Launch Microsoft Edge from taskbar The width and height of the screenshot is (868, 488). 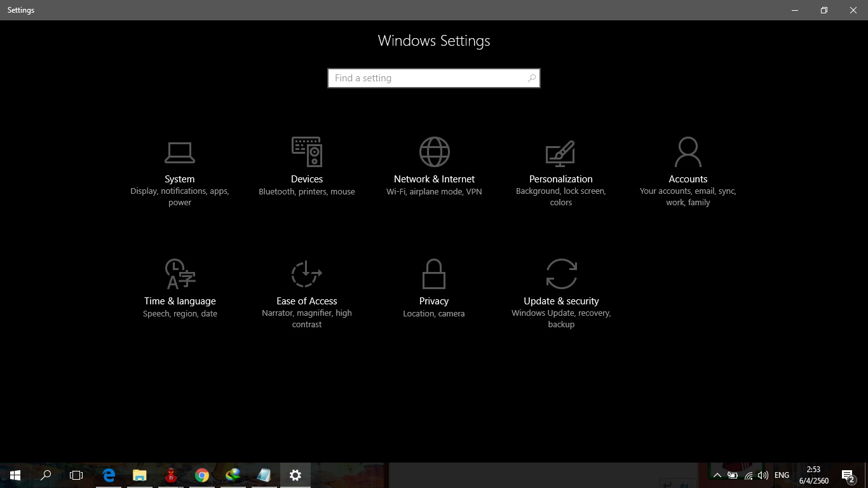pos(109,475)
